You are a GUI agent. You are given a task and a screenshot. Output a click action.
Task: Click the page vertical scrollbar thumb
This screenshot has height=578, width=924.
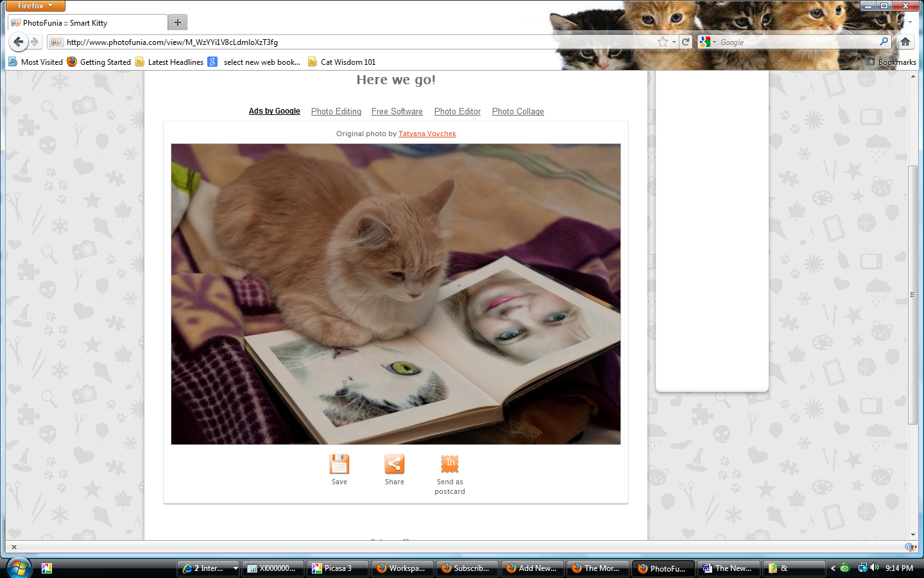tap(912, 295)
